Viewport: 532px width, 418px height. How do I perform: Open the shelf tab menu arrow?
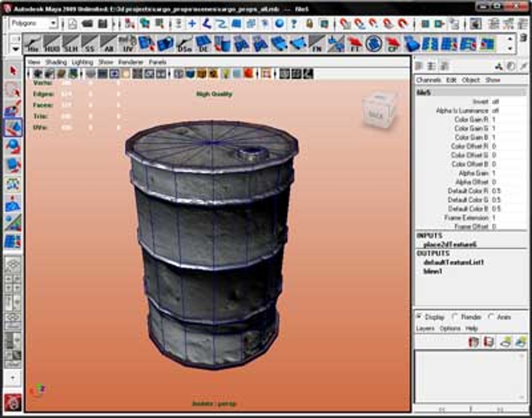pyautogui.click(x=15, y=49)
